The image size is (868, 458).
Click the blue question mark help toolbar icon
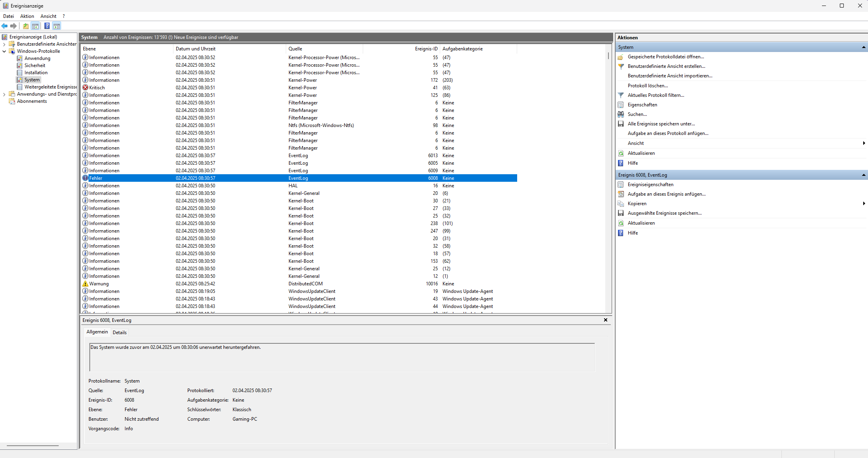pyautogui.click(x=47, y=26)
